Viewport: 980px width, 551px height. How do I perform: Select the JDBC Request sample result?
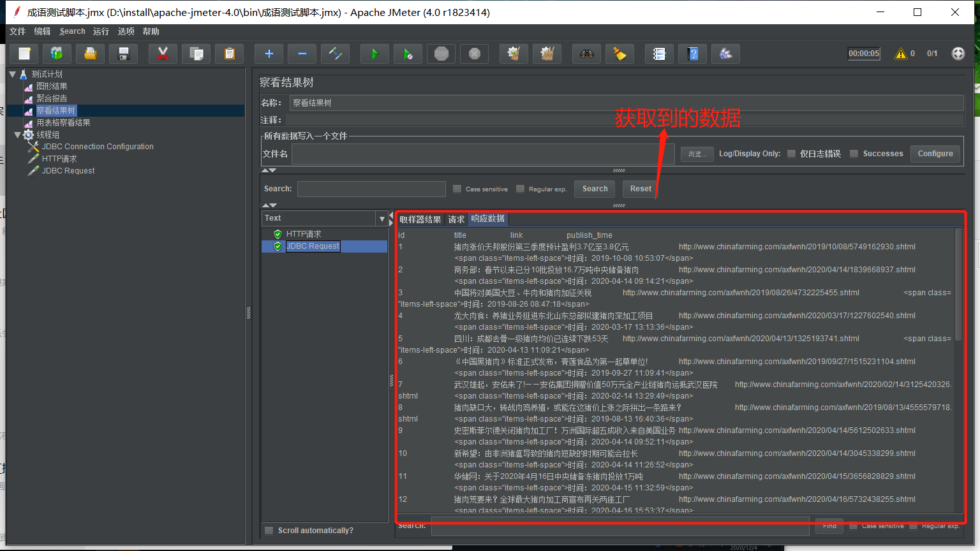click(313, 246)
